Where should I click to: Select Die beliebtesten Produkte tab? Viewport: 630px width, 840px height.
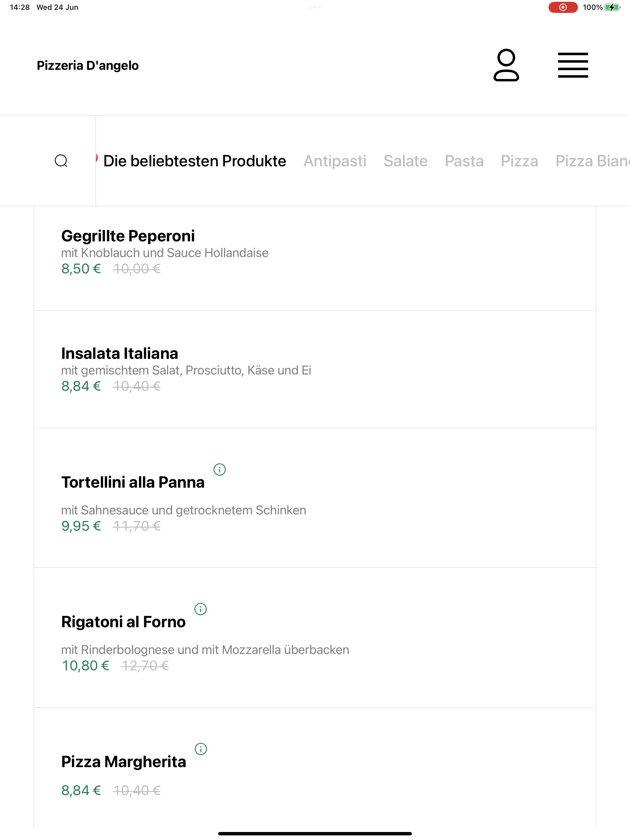point(194,161)
